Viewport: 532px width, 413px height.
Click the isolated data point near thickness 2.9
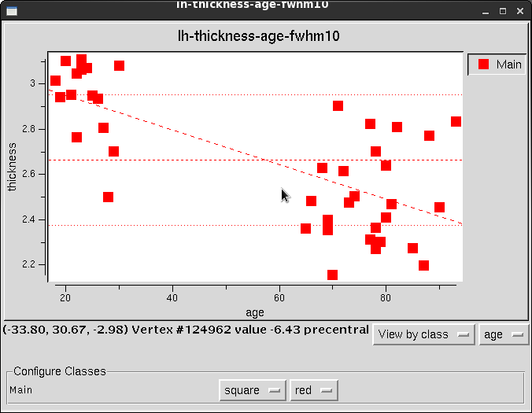(338, 105)
